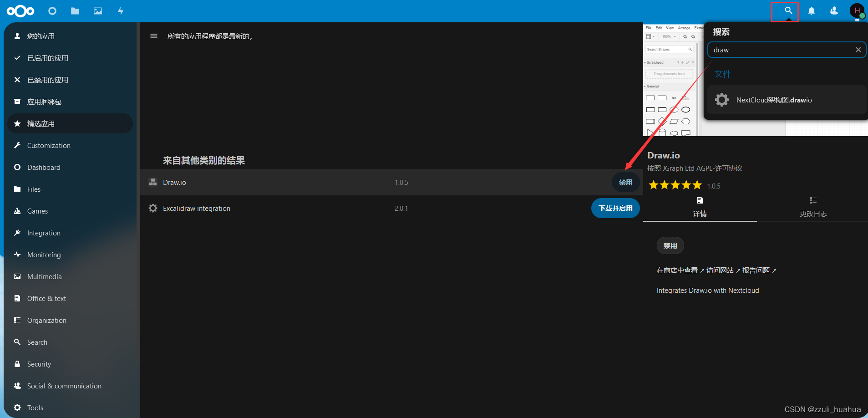
Task: Disable Draw.io via 禁用 in list row
Action: (625, 182)
